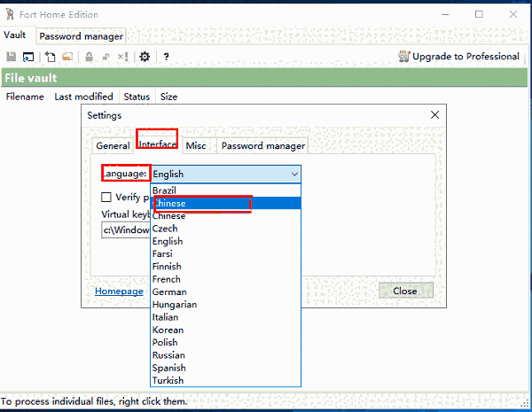Click the question mark help icon

coord(166,57)
